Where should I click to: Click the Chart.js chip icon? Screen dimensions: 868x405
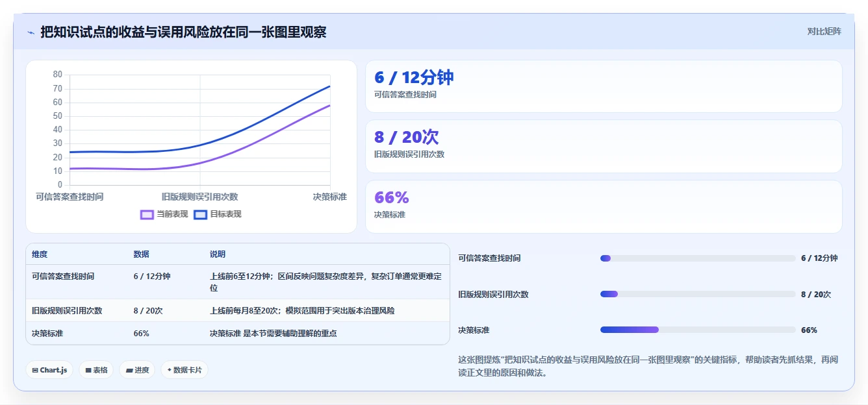[35, 370]
